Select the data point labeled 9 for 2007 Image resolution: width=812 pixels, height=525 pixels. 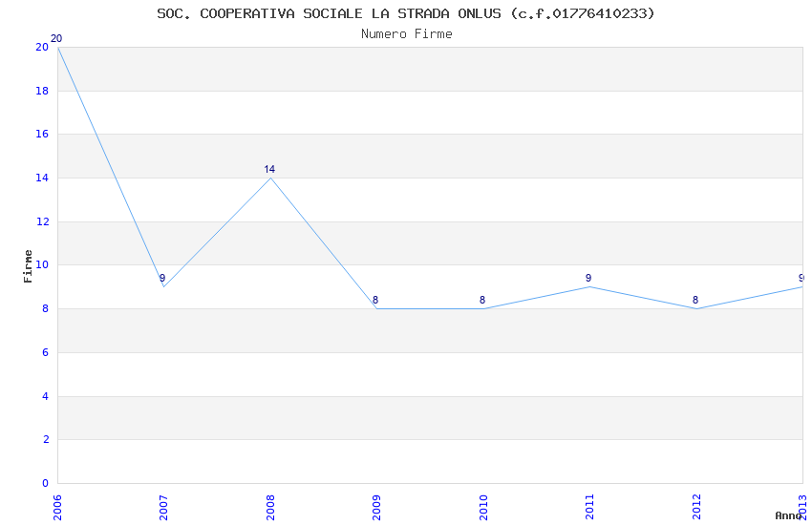(162, 279)
